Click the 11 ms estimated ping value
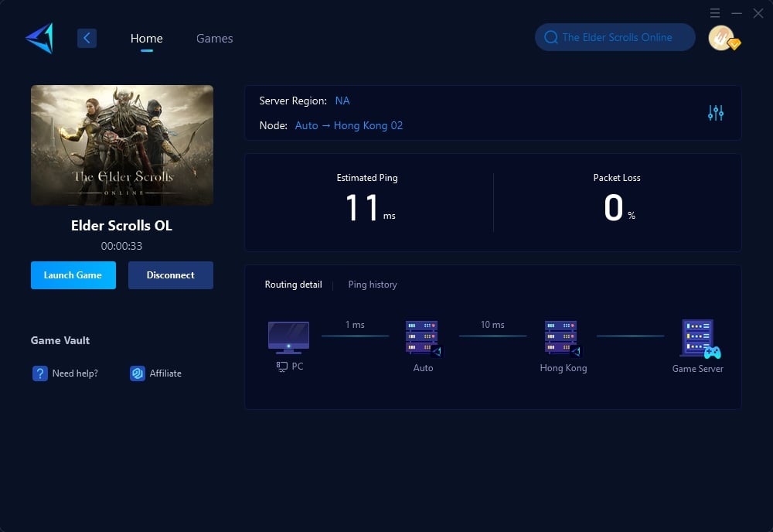Screen dimensions: 773x532 coord(370,207)
